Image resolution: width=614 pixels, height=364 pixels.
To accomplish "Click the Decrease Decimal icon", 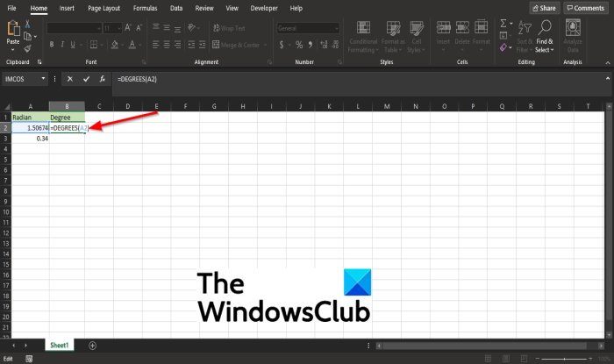I will pos(336,45).
